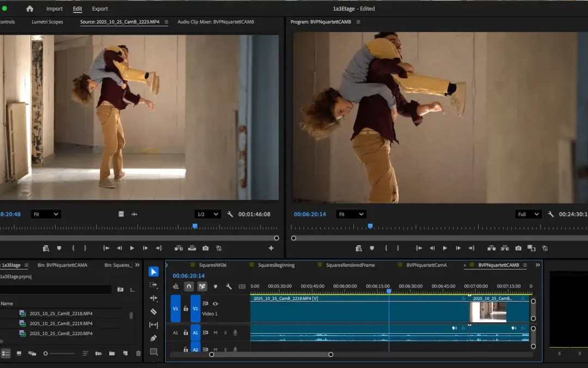Choose the Ripple Edit tool
Screen dimensions: 588x368
(x=154, y=298)
